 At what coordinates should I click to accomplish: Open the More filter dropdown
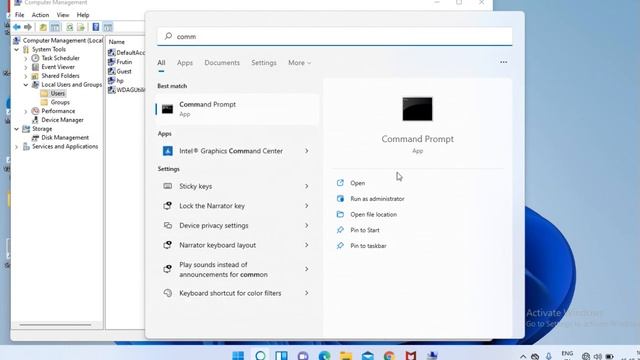click(x=299, y=62)
